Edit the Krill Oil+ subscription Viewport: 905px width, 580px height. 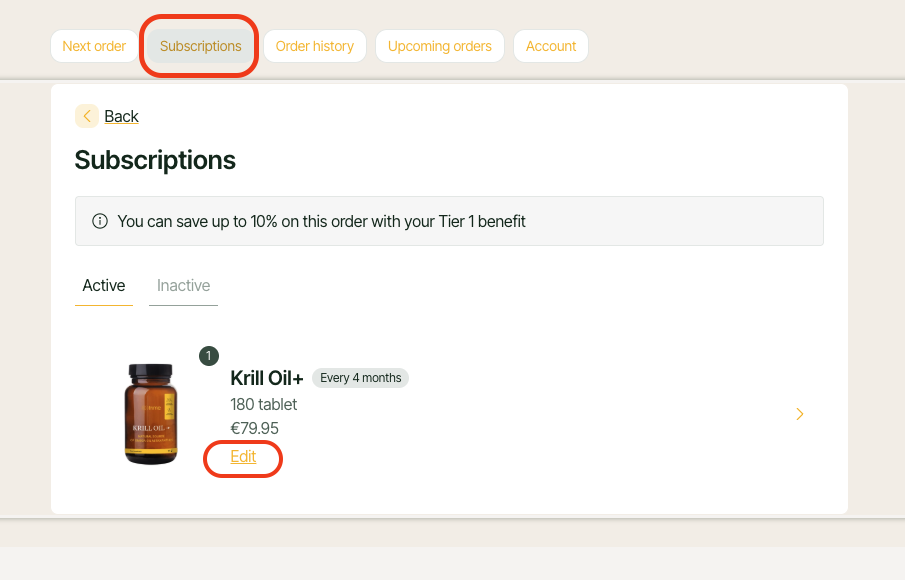(243, 456)
